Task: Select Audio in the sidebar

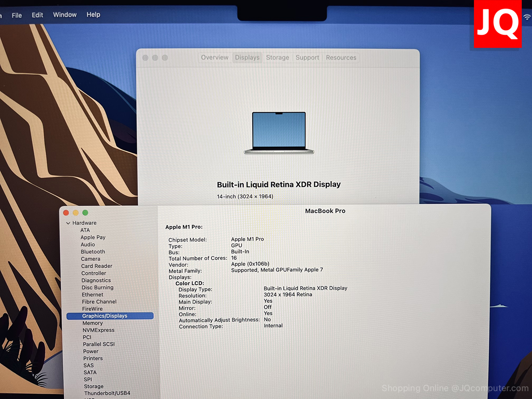Action: 88,244
